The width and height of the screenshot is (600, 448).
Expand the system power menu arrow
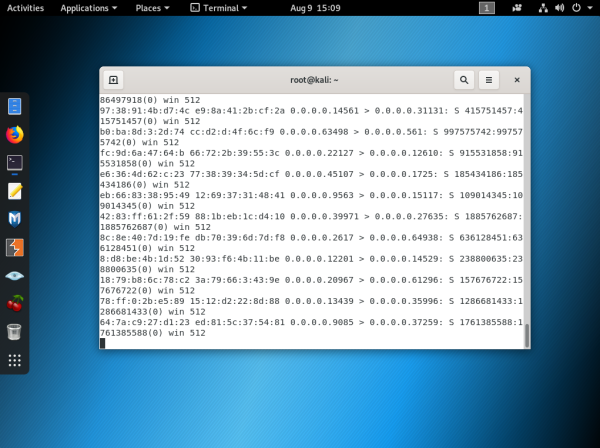(x=591, y=8)
